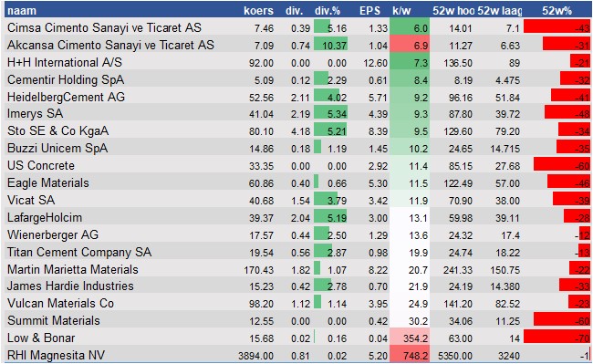The width and height of the screenshot is (593, 364).
Task: Select the div.% column header
Action: tap(328, 11)
